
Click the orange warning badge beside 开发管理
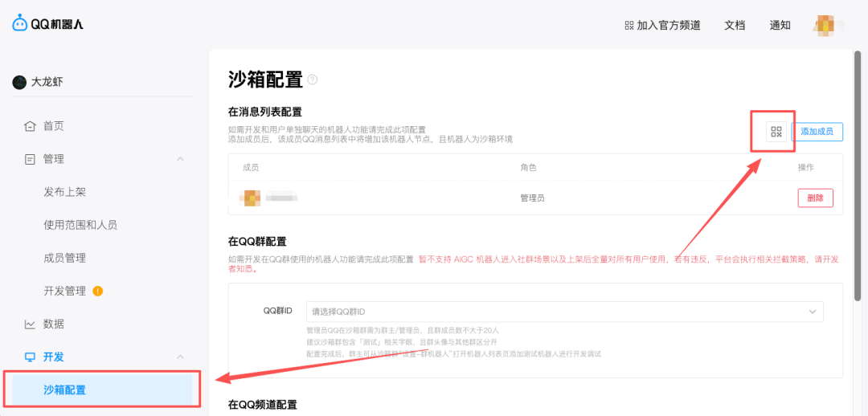point(98,291)
